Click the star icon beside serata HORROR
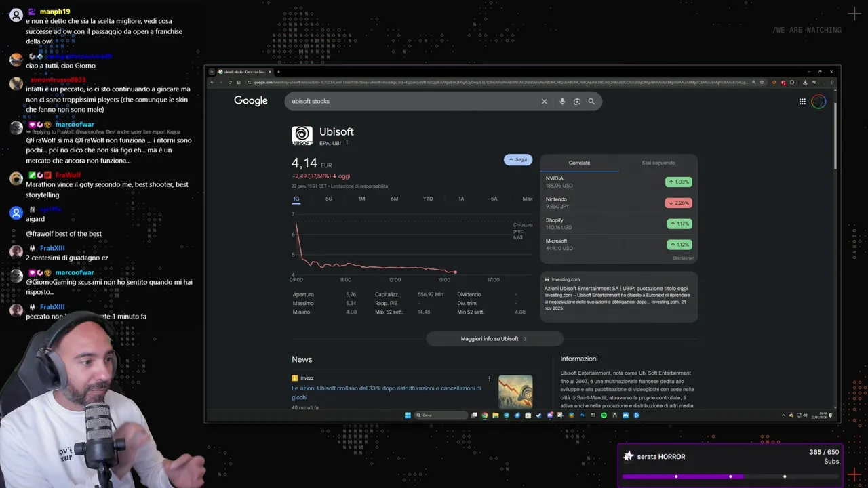The image size is (868, 488). (x=629, y=456)
